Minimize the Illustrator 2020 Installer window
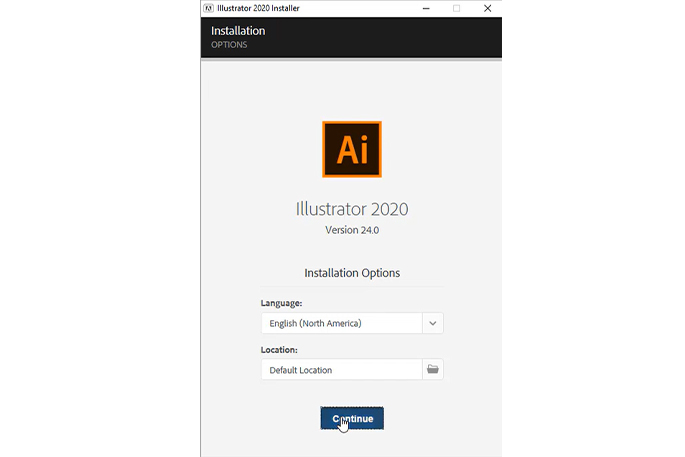Image resolution: width=685 pixels, height=457 pixels. [x=426, y=8]
